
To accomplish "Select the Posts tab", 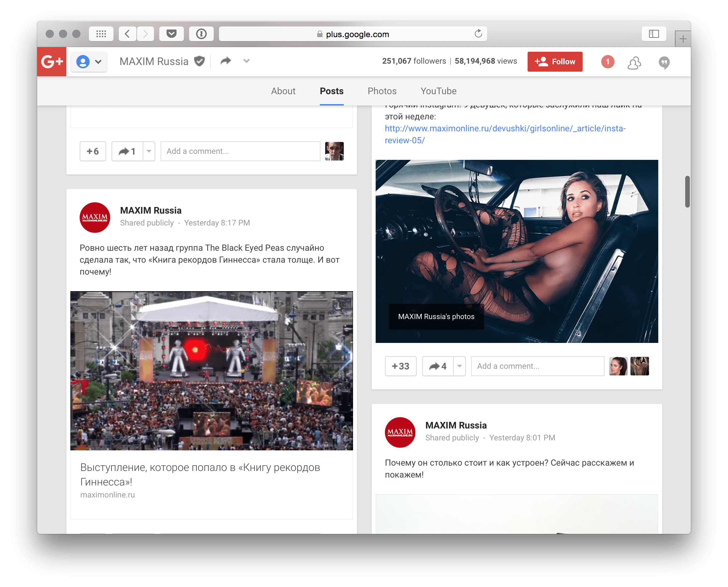I will (x=331, y=91).
